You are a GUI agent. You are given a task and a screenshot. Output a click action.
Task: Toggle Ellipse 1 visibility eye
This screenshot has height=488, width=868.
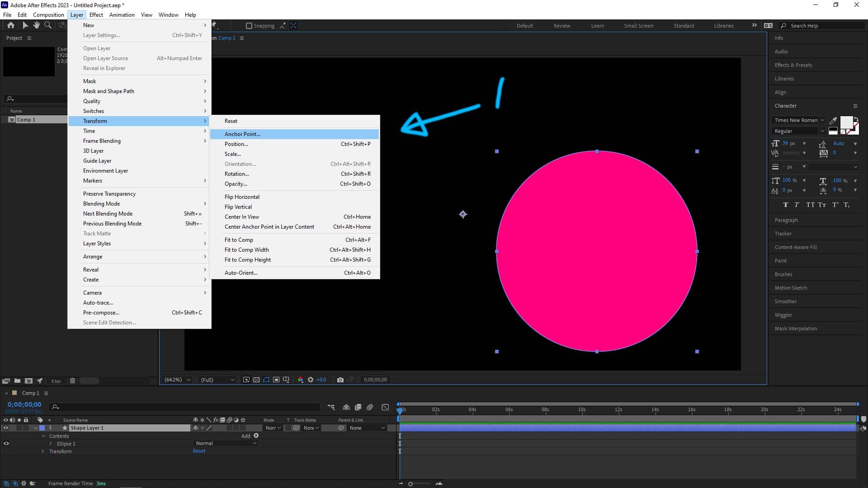tap(6, 444)
